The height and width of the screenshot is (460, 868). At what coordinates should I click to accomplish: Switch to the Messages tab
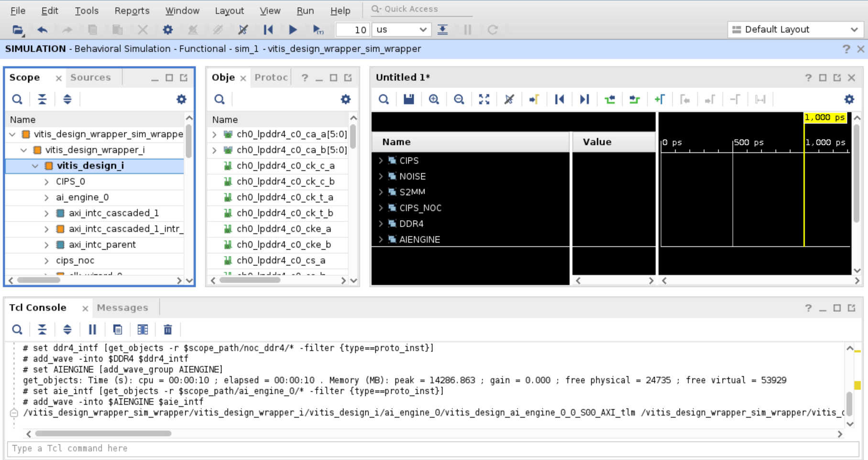pos(122,308)
